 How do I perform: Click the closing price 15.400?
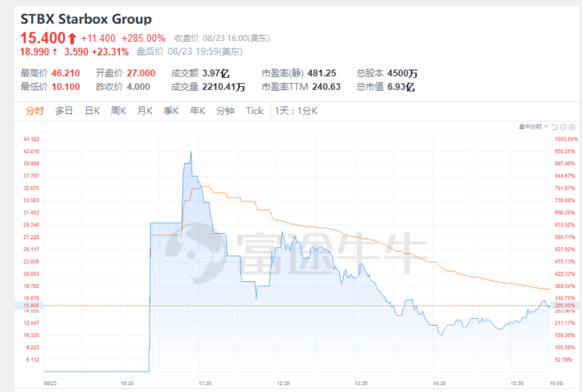pos(42,38)
